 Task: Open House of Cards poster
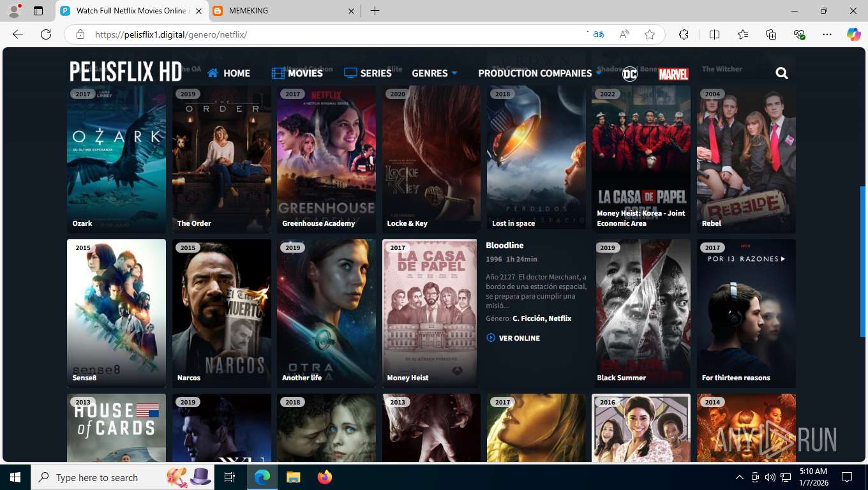pyautogui.click(x=116, y=428)
